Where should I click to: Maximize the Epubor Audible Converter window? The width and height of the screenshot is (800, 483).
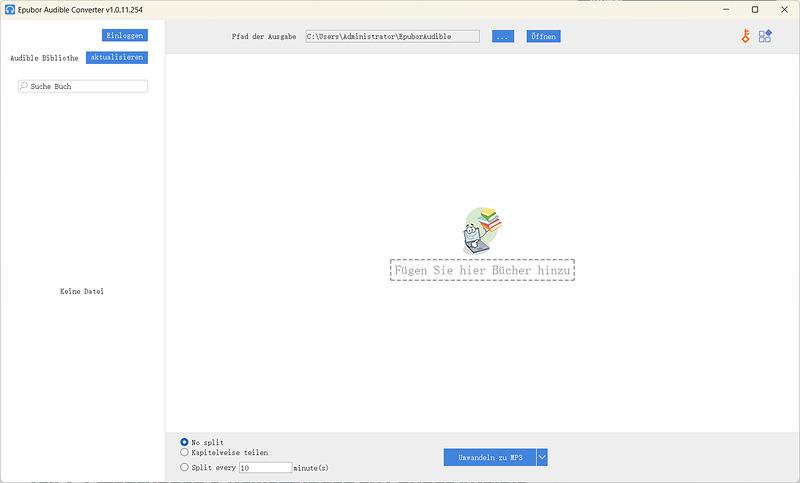[755, 10]
